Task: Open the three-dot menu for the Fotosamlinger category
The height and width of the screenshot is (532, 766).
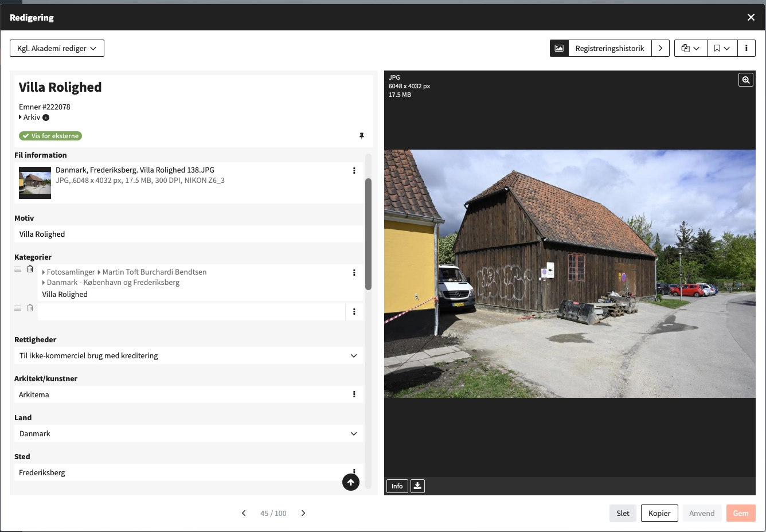Action: pos(354,272)
